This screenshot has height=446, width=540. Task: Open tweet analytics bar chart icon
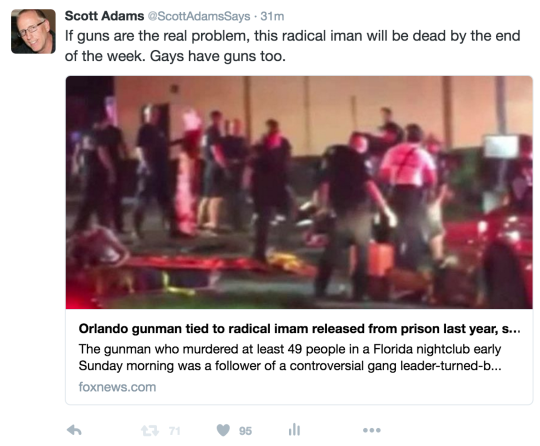tap(294, 430)
